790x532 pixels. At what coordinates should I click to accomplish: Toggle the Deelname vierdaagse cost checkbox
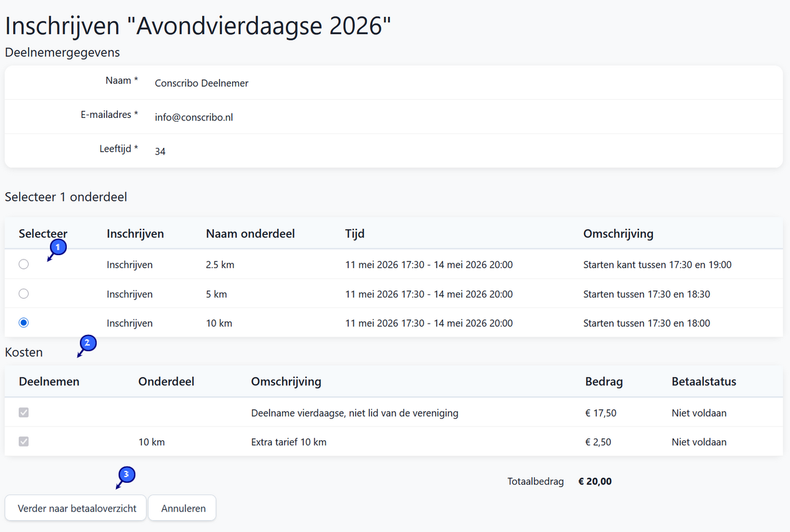point(24,413)
